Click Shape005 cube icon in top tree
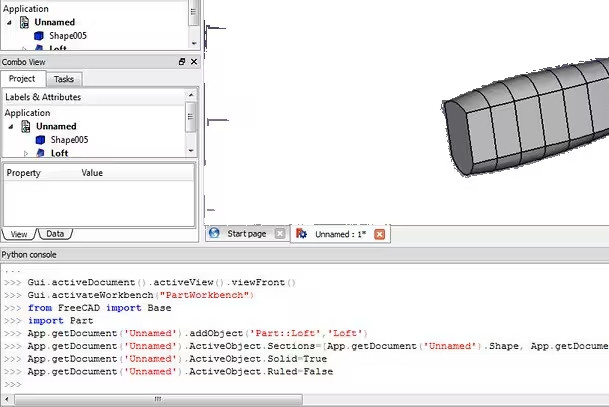Viewport: 609px width, 407px height. click(38, 36)
